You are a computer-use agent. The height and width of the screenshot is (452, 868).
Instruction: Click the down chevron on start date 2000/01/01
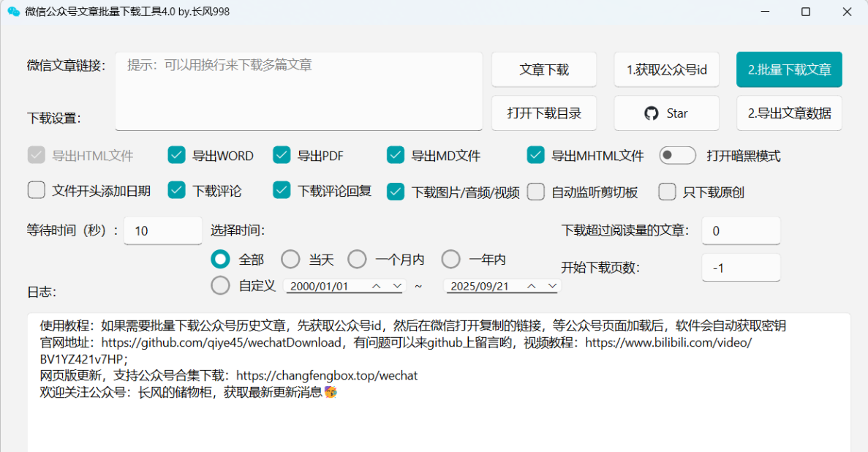coord(397,286)
